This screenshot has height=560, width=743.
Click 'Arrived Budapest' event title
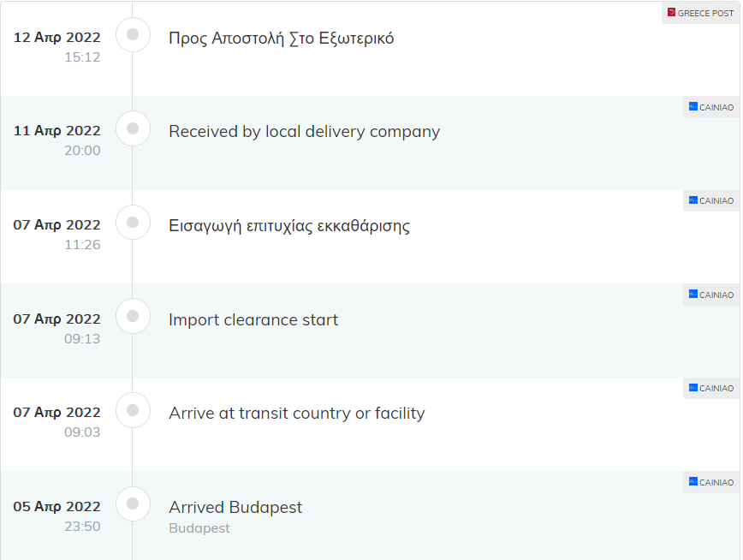point(235,508)
